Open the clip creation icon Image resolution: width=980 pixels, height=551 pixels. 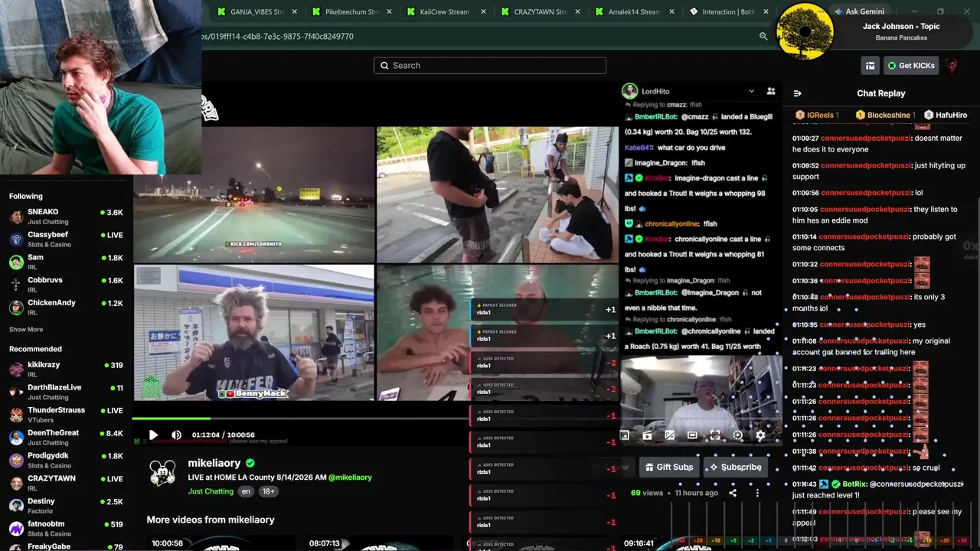pos(647,435)
